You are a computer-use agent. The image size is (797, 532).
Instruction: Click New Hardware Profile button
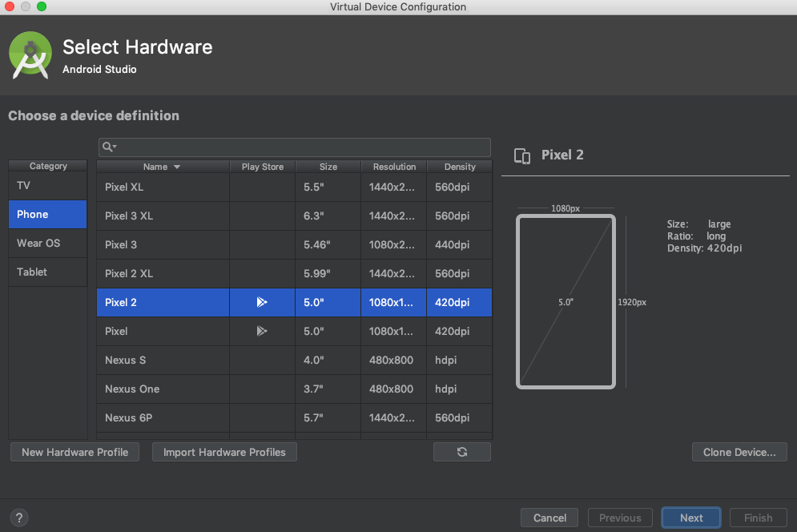tap(74, 452)
